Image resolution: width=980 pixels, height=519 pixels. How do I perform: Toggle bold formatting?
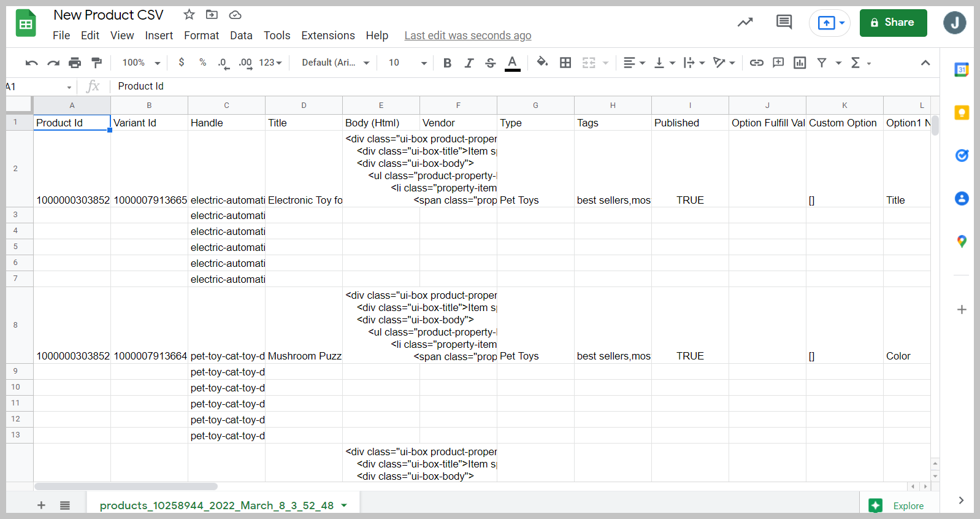[447, 63]
